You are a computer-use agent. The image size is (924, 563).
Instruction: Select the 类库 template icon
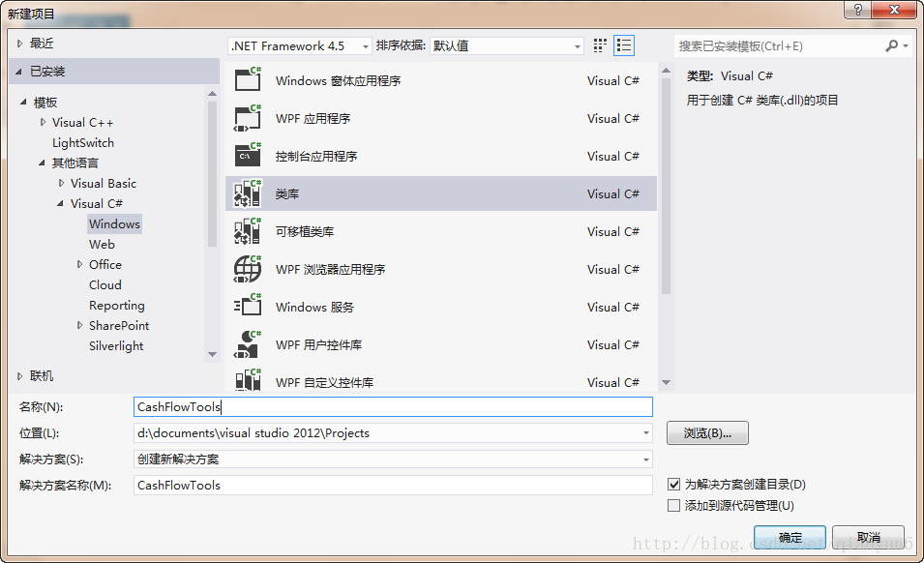point(248,193)
